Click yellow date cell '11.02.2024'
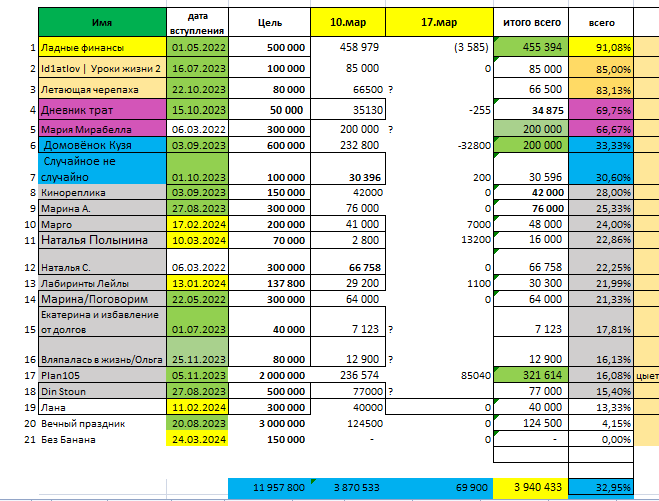This screenshot has width=659, height=501. 198,407
